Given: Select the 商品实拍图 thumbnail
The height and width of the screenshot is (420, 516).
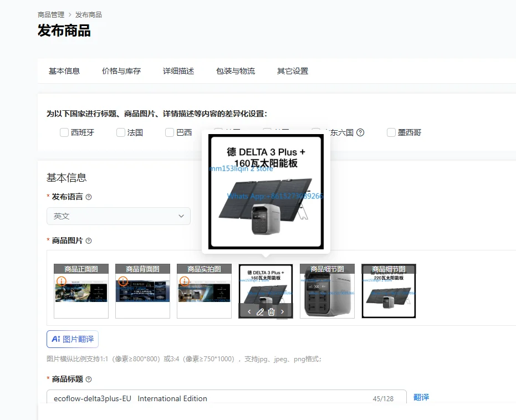Looking at the screenshot, I should point(204,291).
